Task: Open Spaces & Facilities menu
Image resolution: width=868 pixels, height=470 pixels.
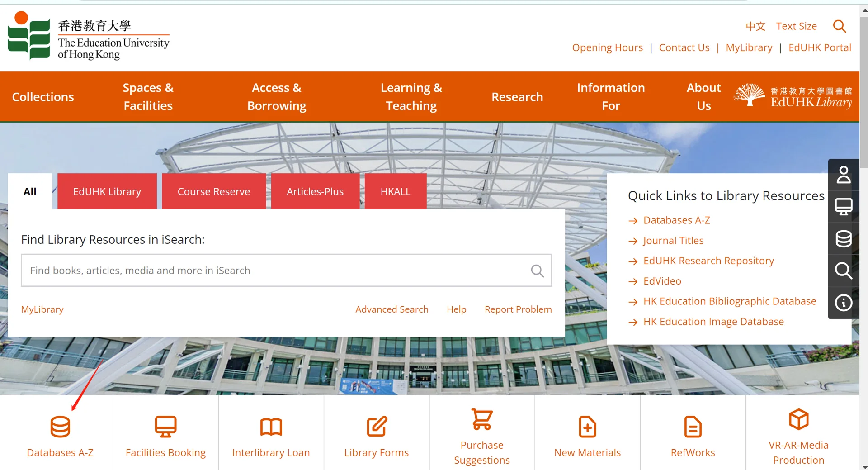Action: 148,97
